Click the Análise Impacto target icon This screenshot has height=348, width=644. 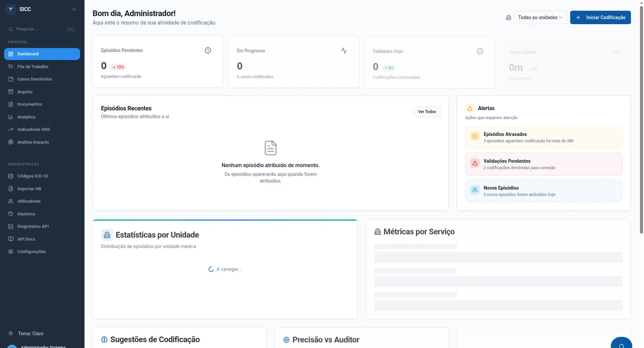click(x=11, y=142)
